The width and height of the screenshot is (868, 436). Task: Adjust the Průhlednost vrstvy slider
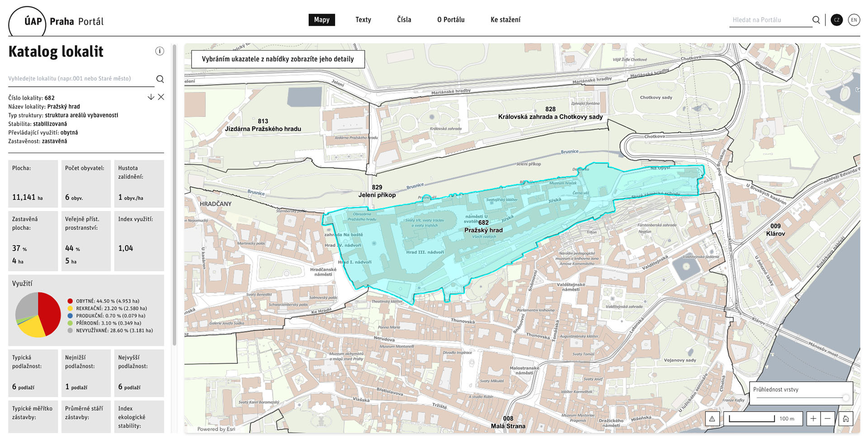[x=845, y=398]
